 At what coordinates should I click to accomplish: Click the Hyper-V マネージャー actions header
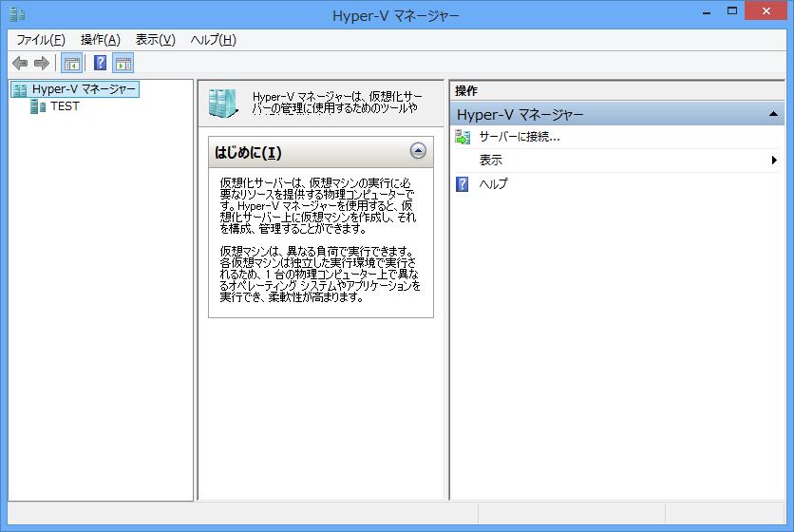point(616,115)
